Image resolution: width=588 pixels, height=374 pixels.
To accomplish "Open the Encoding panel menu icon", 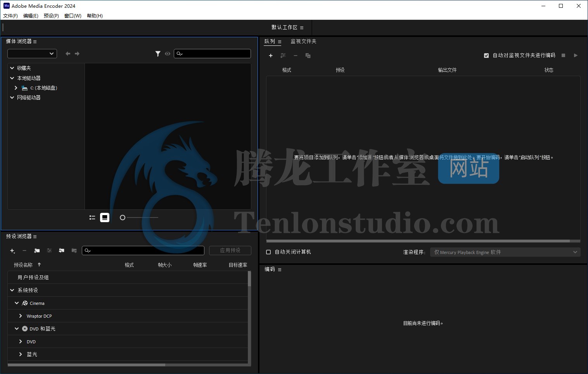I will tap(280, 270).
